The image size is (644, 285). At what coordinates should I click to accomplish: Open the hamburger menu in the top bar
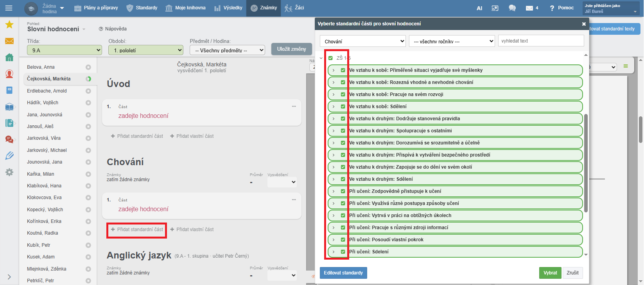pyautogui.click(x=9, y=8)
